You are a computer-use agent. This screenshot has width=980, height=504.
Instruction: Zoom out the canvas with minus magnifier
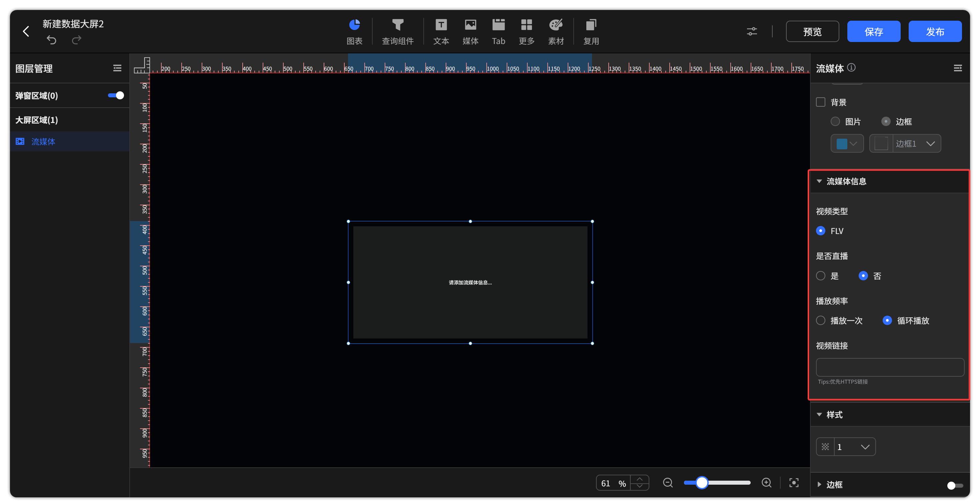(668, 483)
